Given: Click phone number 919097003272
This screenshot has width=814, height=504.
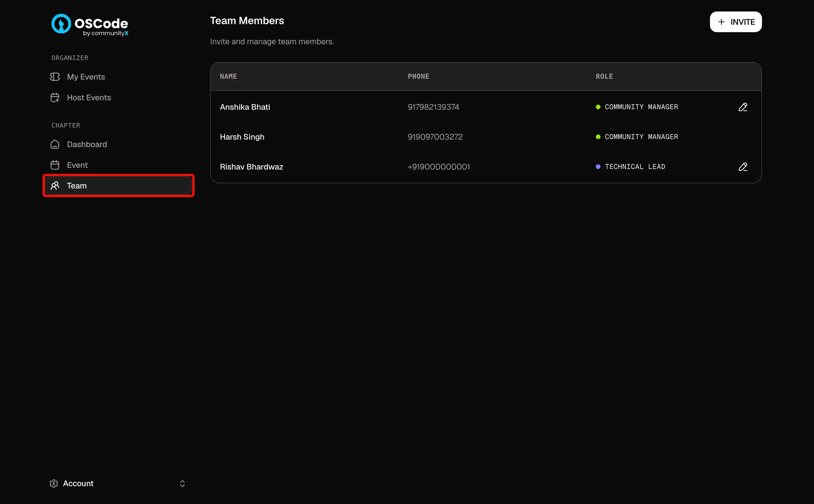Looking at the screenshot, I should tap(435, 137).
